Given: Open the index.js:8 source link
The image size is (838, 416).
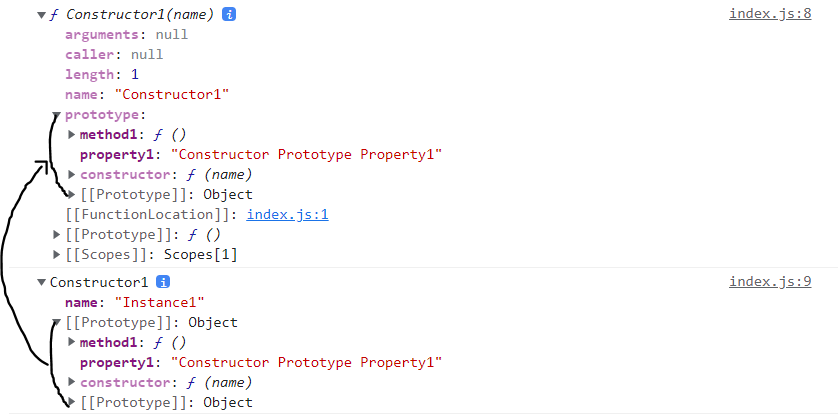Looking at the screenshot, I should point(770,14).
